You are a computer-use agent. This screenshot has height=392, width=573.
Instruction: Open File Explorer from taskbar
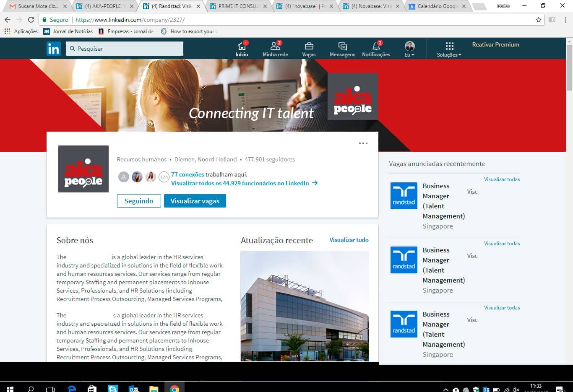point(154,389)
